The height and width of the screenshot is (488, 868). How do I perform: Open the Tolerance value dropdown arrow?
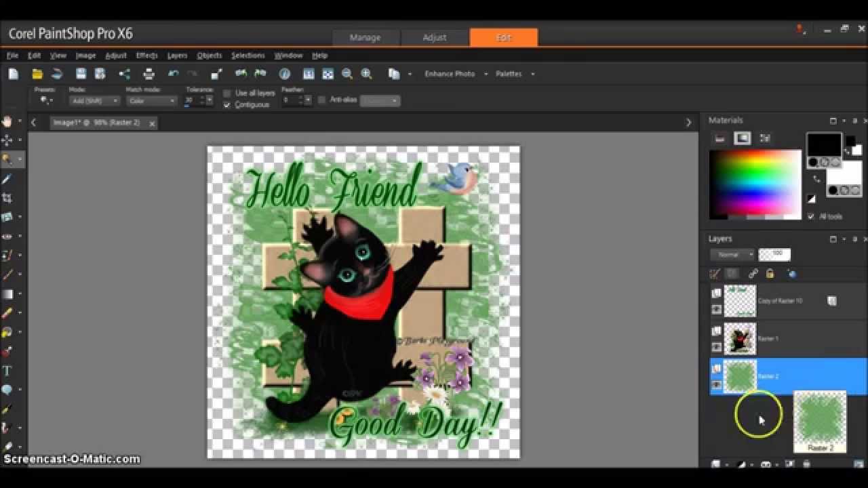(x=209, y=100)
